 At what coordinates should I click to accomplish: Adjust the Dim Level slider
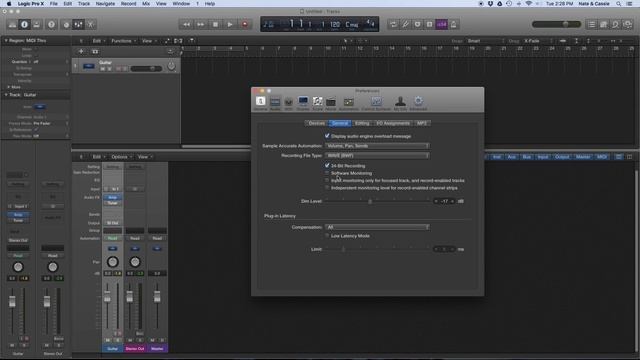370,201
